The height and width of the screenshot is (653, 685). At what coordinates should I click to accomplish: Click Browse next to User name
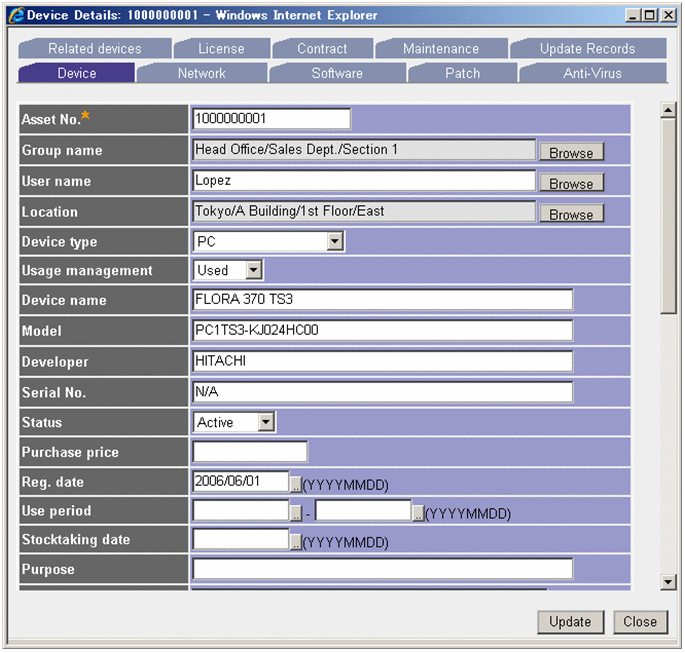coord(571,184)
